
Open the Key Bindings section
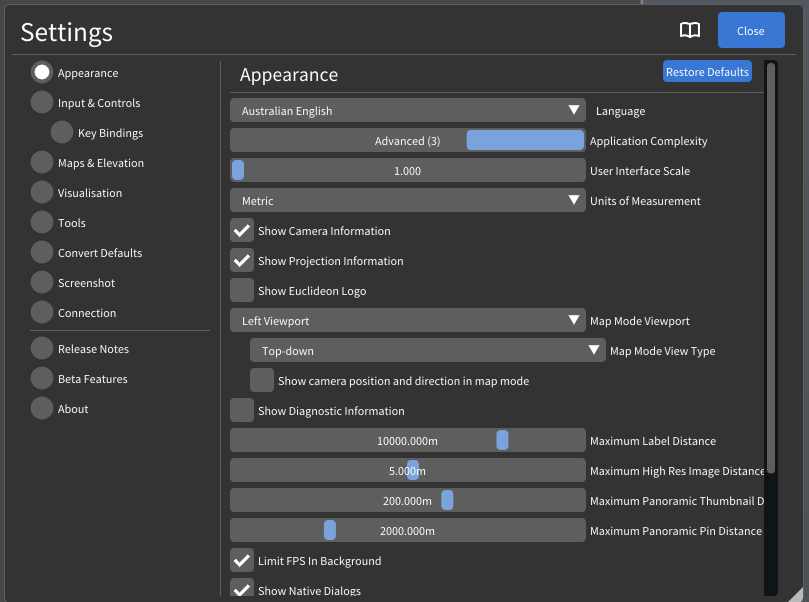point(98,133)
